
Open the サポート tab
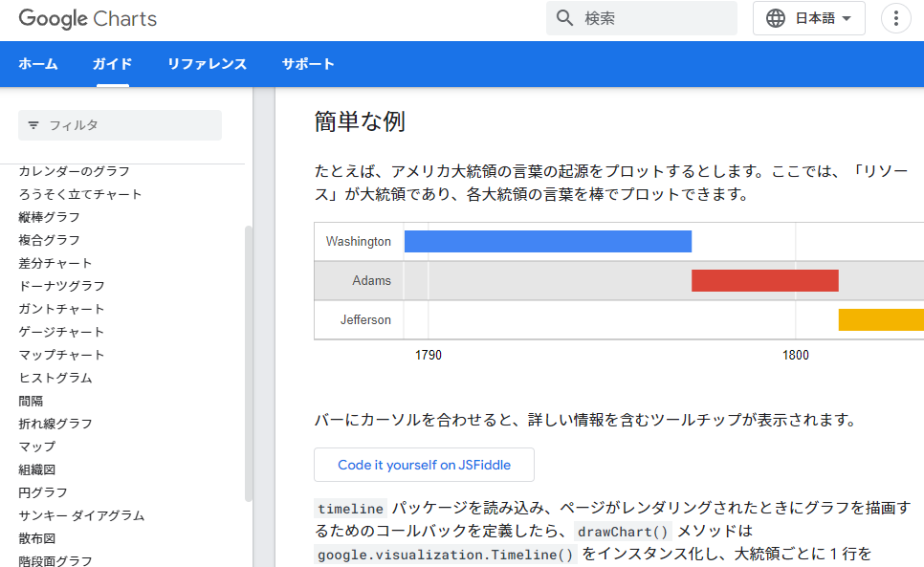[x=308, y=64]
